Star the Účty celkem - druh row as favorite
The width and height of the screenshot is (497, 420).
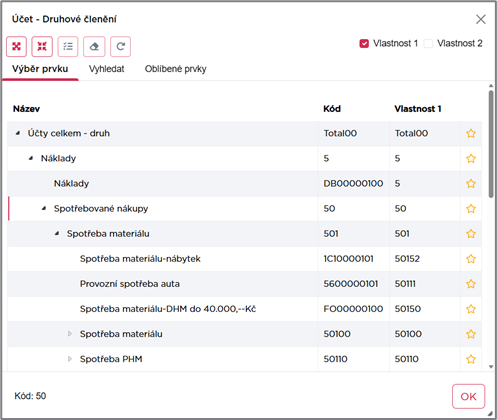click(471, 134)
